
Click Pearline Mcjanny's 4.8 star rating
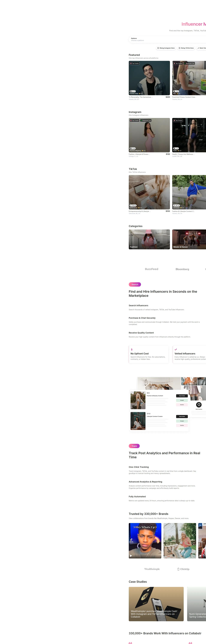click(x=143, y=151)
